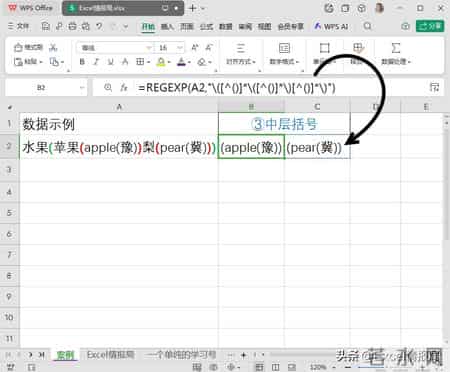This screenshot has height=372, width=450.
Task: Select the 页面 Page ribbon tab
Action: [x=187, y=26]
